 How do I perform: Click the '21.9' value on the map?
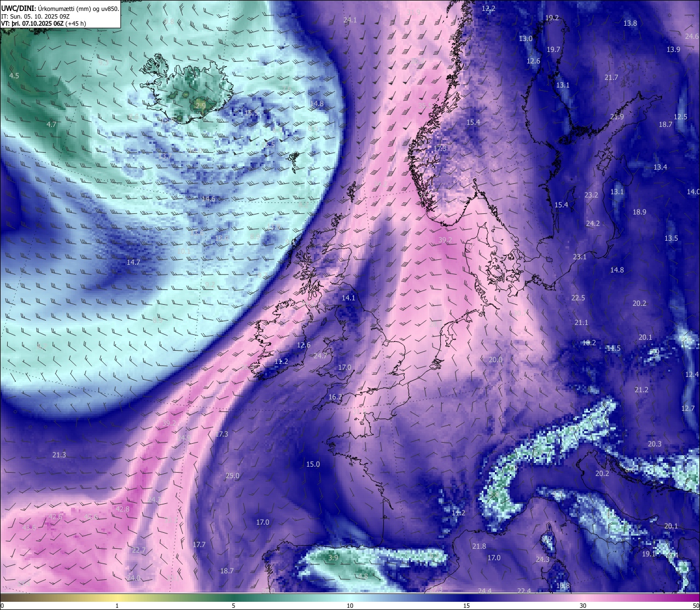coord(617,117)
